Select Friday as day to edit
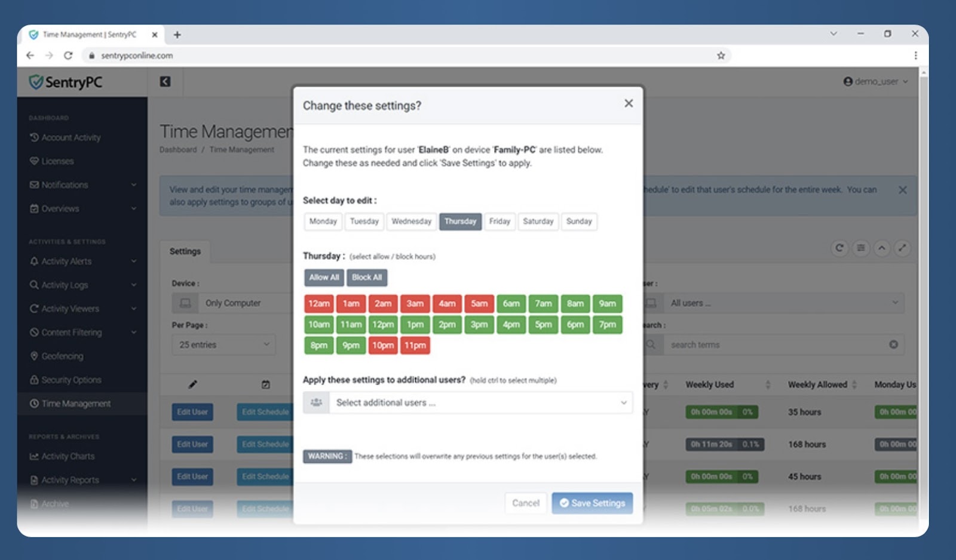Image resolution: width=956 pixels, height=560 pixels. point(500,221)
